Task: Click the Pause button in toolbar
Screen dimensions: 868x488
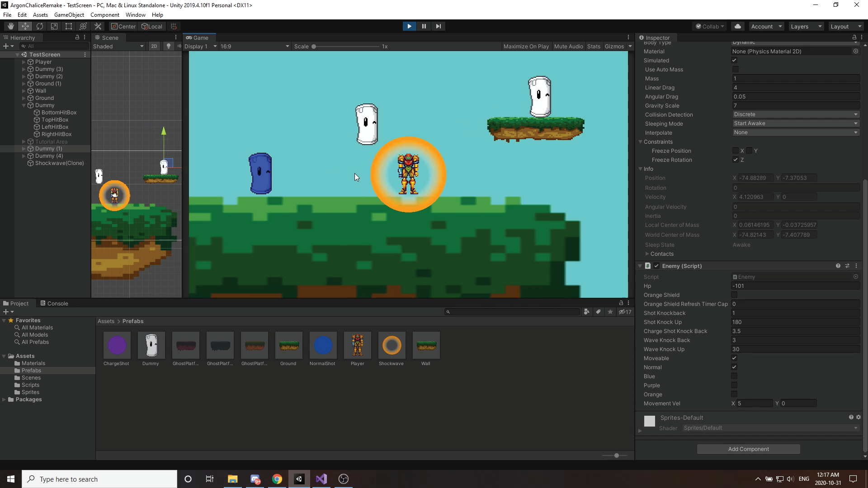Action: [x=425, y=26]
